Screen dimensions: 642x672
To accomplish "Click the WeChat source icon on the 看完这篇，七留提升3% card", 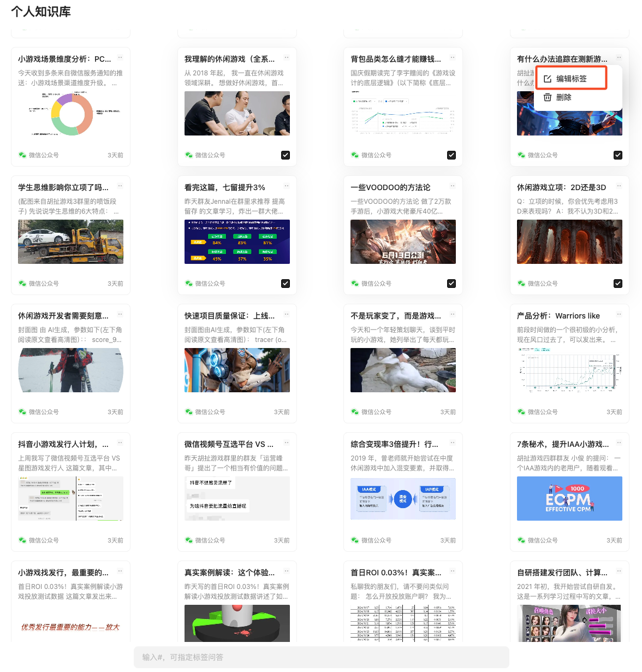I will click(x=189, y=284).
